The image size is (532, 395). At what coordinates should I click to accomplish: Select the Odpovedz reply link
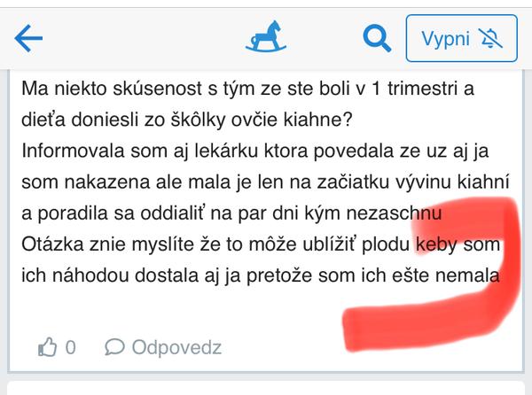coord(176,347)
